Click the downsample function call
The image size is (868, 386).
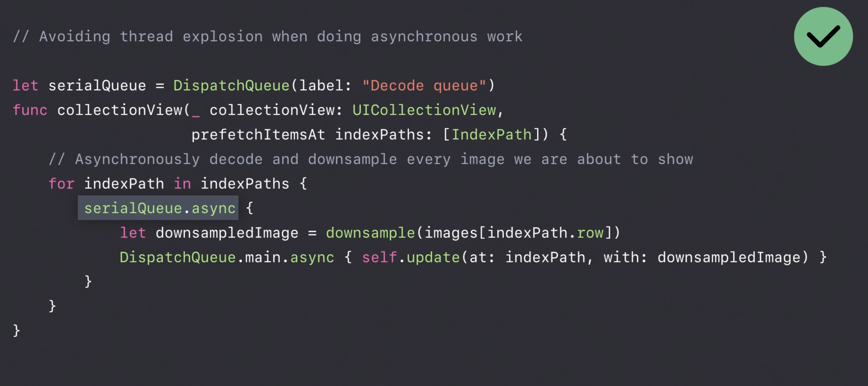pos(370,233)
